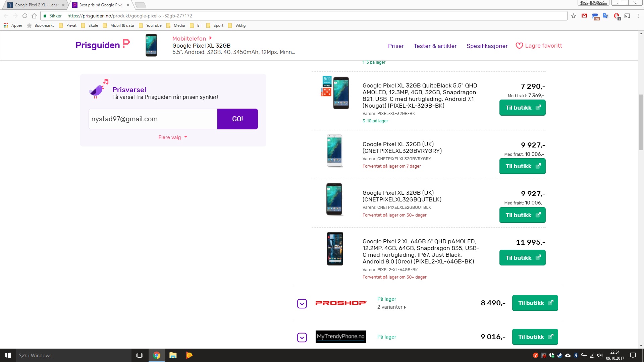Expand Proshop's 2 varianter list
Screen dimensions: 644x362
[x=391, y=307]
